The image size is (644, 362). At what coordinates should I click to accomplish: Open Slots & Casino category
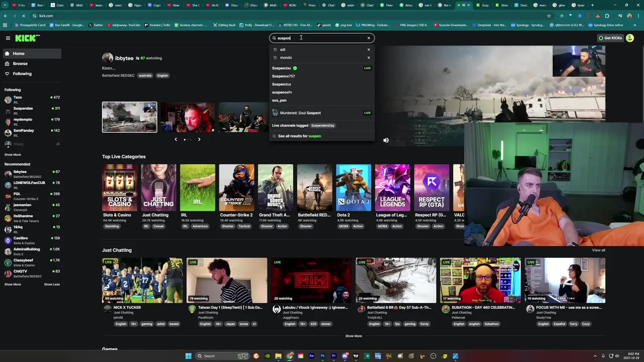click(x=120, y=188)
